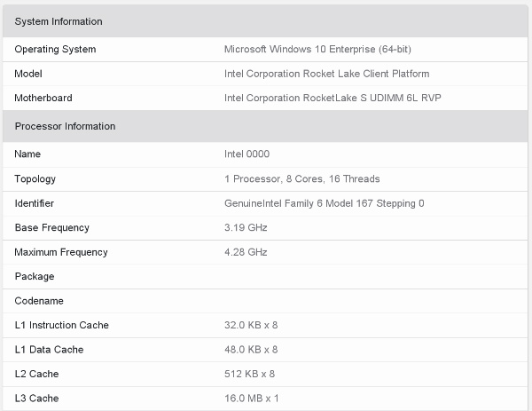This screenshot has width=532, height=411.
Task: Click the Codename row label
Action: tap(39, 301)
